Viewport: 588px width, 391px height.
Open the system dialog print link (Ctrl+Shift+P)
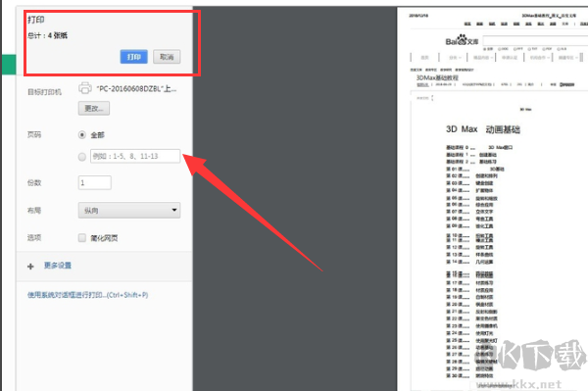click(x=87, y=295)
